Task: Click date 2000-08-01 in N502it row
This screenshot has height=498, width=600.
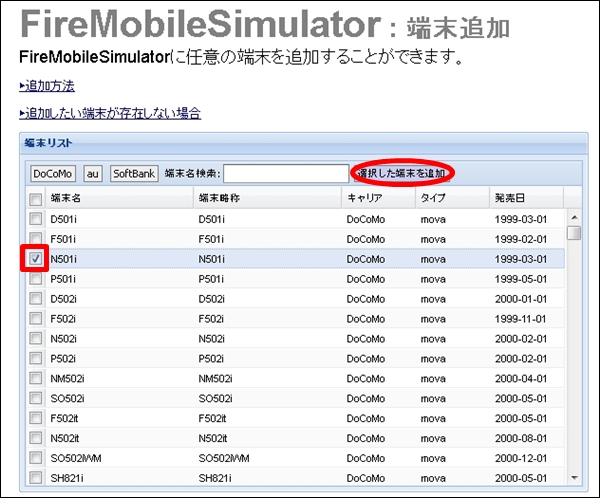Action: click(521, 438)
